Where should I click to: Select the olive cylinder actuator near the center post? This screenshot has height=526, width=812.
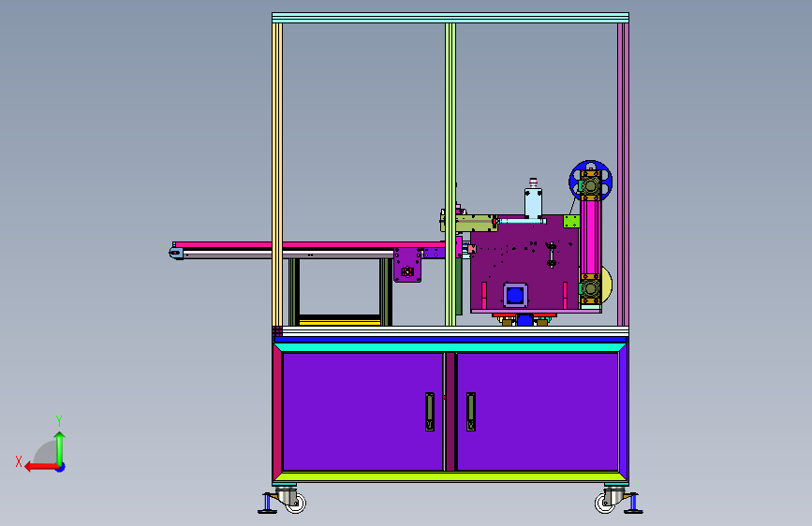[x=468, y=223]
